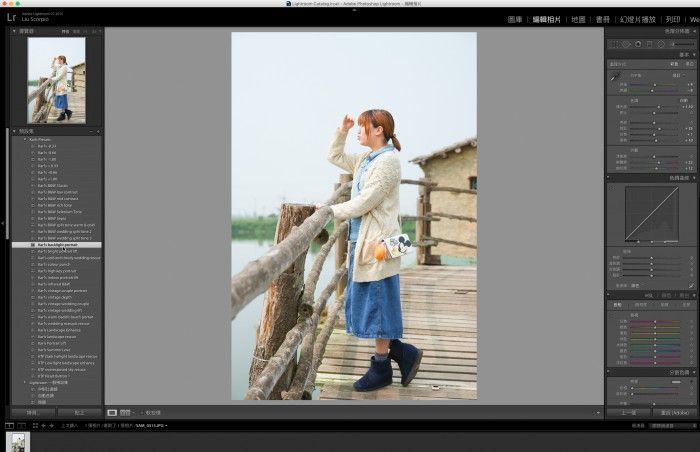Open the Before/After view icon
The height and width of the screenshot is (452, 700).
pos(125,413)
